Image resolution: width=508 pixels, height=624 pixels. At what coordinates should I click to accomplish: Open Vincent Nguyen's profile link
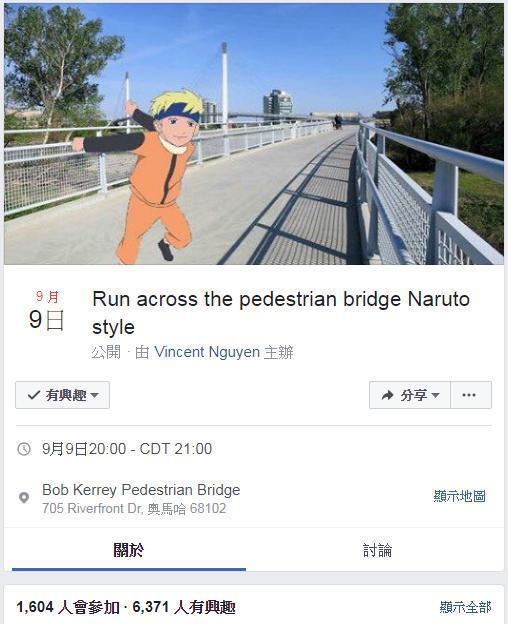(x=207, y=352)
